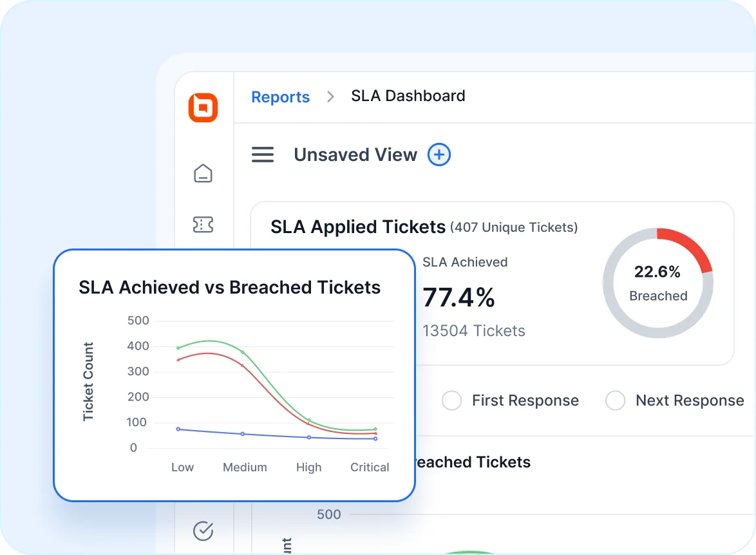
Task: Collapse the SLA Applied Tickets card
Action: point(358,227)
